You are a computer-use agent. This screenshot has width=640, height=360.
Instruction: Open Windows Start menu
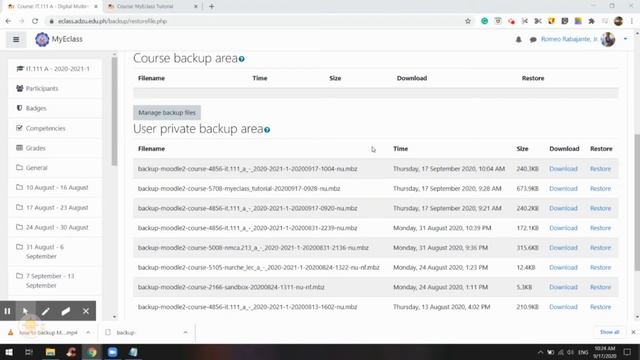pyautogui.click(x=9, y=352)
